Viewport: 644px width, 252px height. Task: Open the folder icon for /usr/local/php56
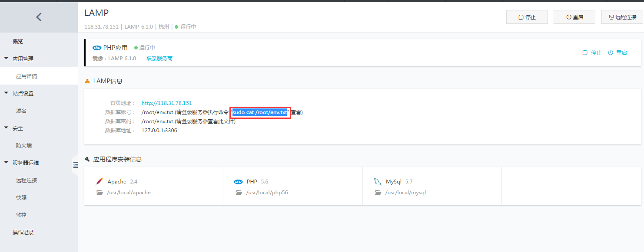239,193
